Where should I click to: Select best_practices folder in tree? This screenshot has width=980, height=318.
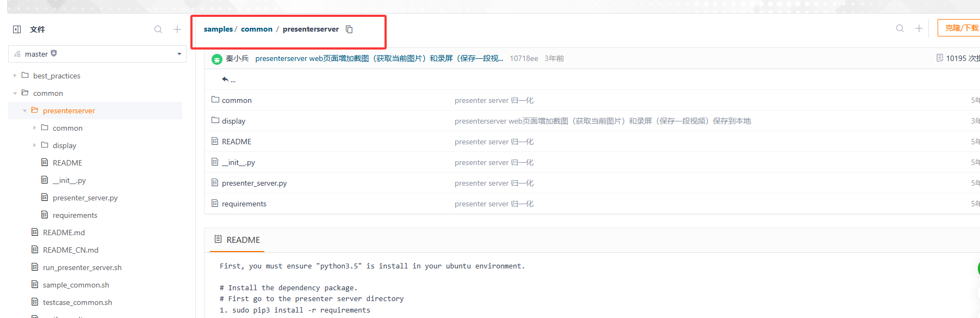pos(57,76)
